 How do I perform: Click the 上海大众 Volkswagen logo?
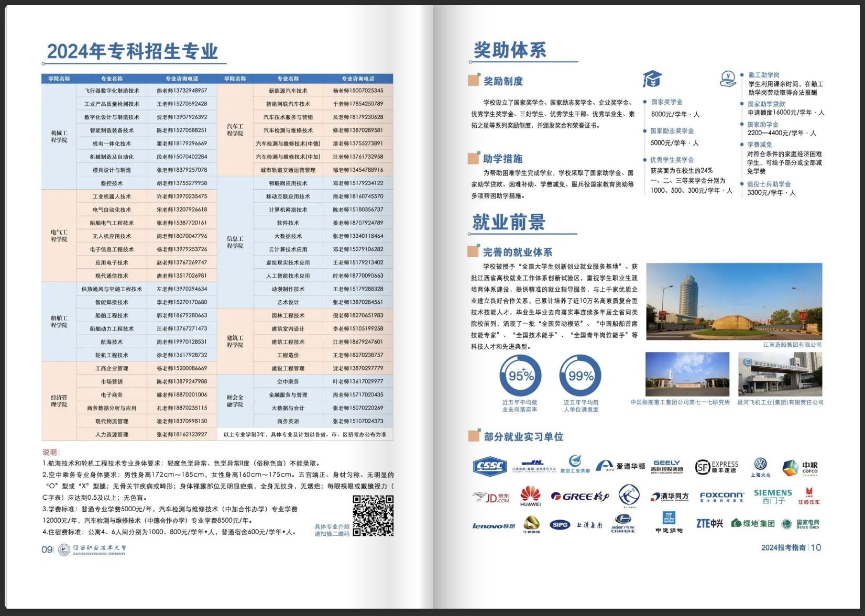pyautogui.click(x=760, y=467)
